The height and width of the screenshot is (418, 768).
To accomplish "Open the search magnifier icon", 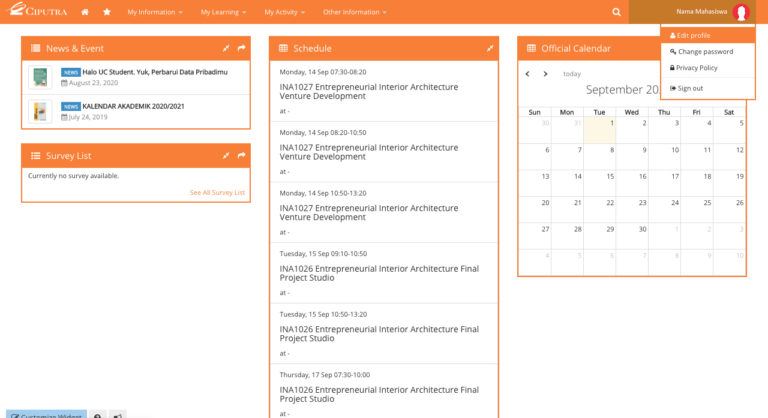I will point(616,12).
